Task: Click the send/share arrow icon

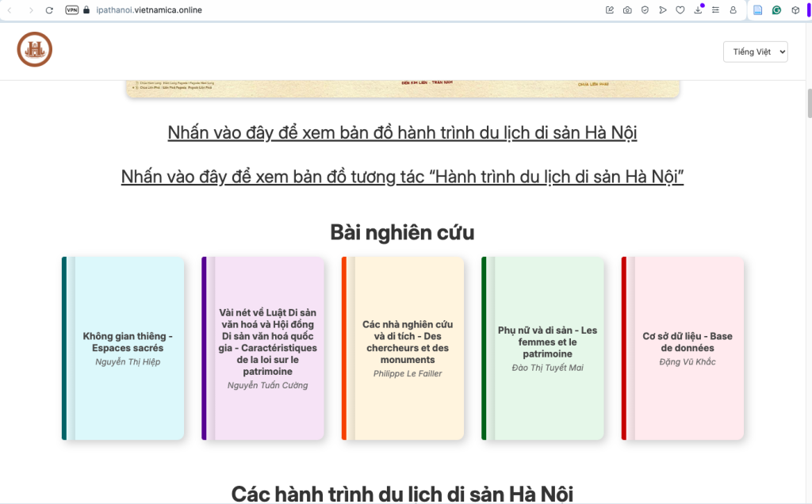Action: [662, 10]
